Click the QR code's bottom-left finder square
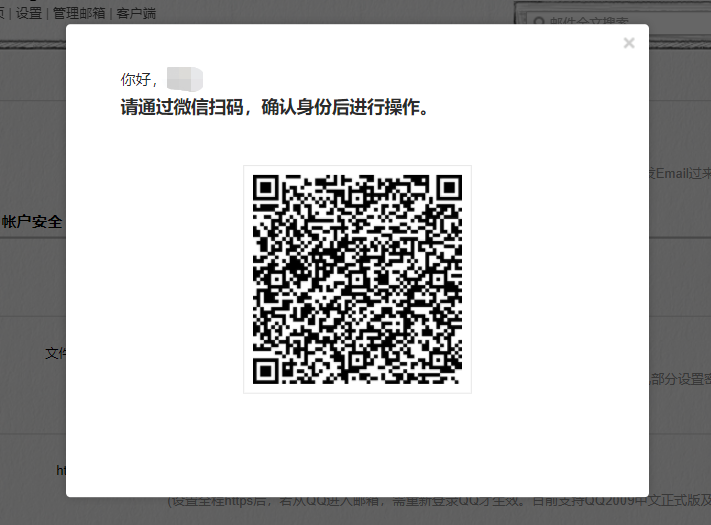The width and height of the screenshot is (711, 525). (265, 371)
